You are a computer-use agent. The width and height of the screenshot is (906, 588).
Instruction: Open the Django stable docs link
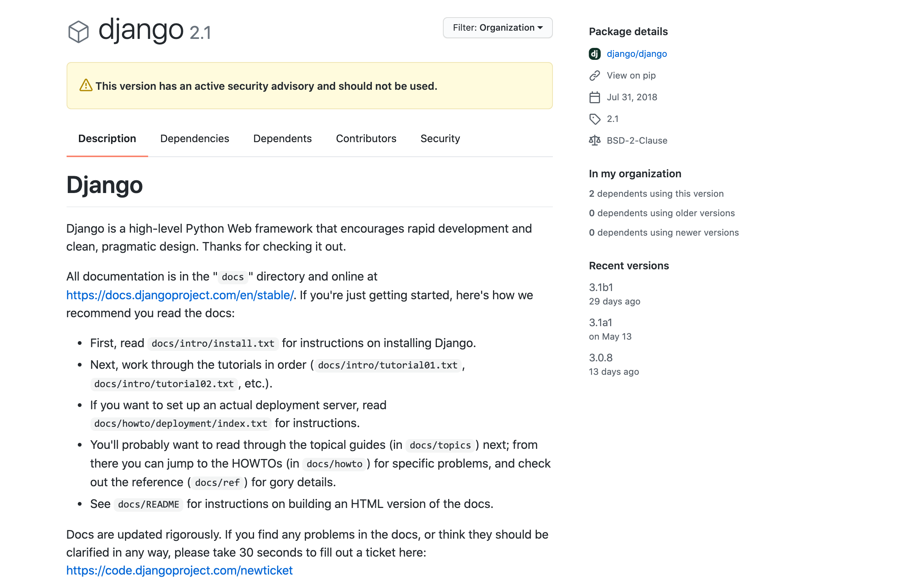coord(180,295)
